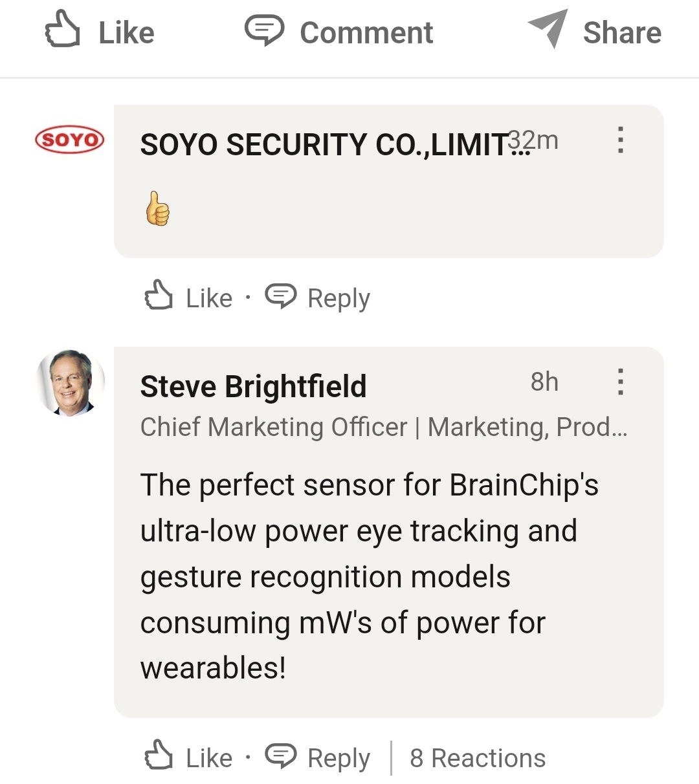Image resolution: width=699 pixels, height=784 pixels.
Task: View Steve Brightfield's profile photo
Action: [70, 383]
